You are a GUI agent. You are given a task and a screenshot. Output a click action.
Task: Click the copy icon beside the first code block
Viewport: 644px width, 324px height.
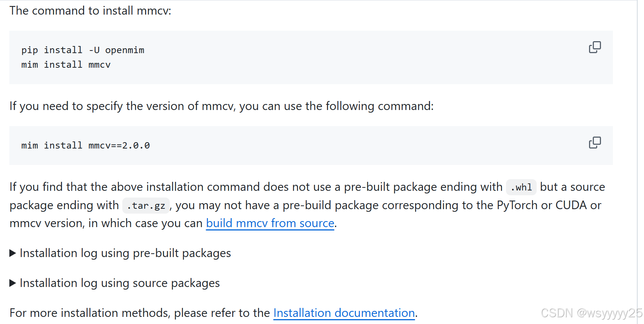[595, 47]
